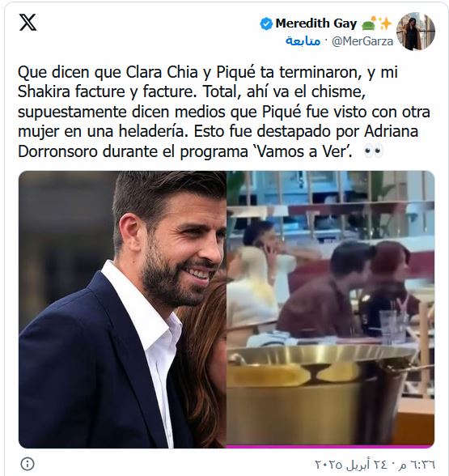Open the @MerGarza handle link
Screen dimensions: 449x476
point(362,41)
